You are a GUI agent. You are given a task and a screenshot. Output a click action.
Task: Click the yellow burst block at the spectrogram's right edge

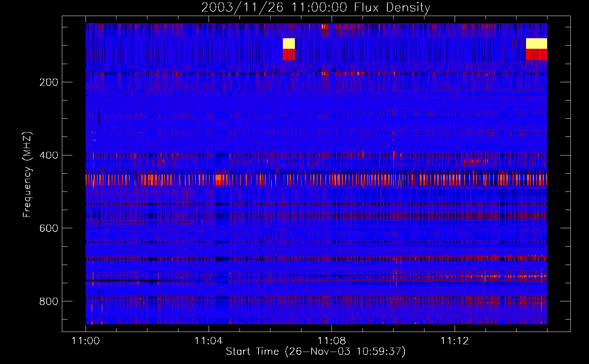coord(537,43)
